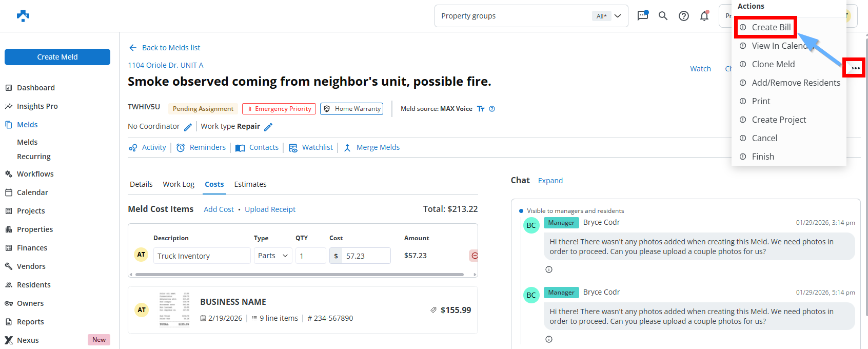Open the chat messages icon in header

[x=642, y=16]
